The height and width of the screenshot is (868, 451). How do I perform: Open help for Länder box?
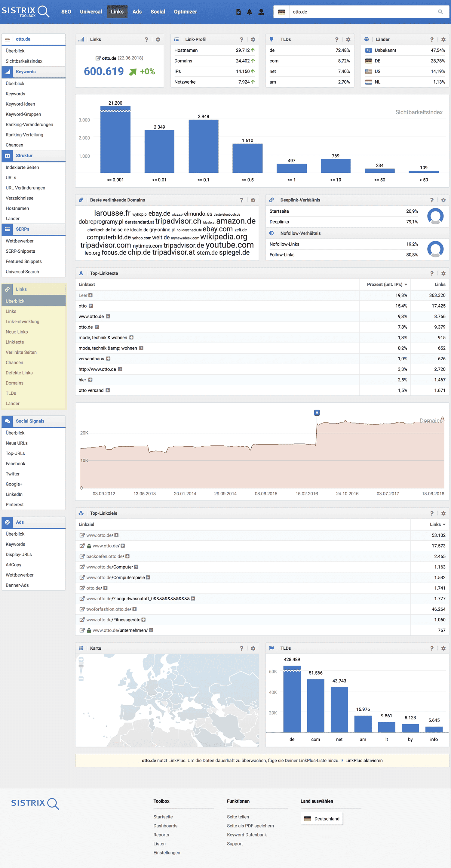coord(432,39)
